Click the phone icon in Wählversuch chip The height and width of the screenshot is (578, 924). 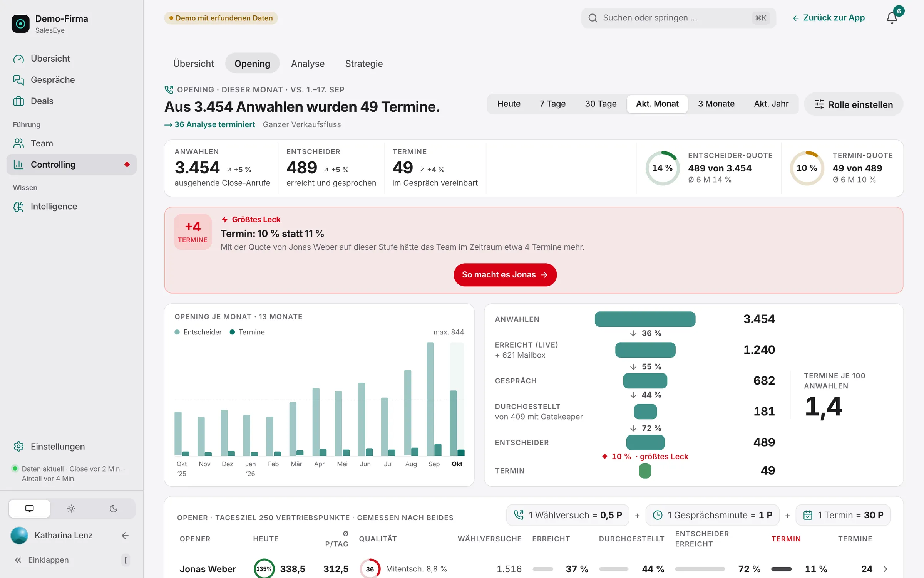pyautogui.click(x=519, y=515)
